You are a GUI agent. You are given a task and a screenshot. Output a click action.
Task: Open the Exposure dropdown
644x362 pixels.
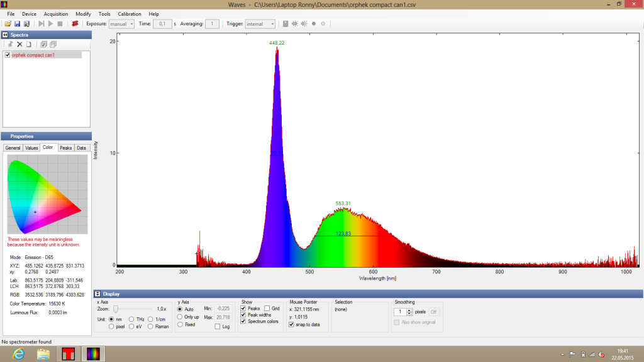pyautogui.click(x=121, y=24)
